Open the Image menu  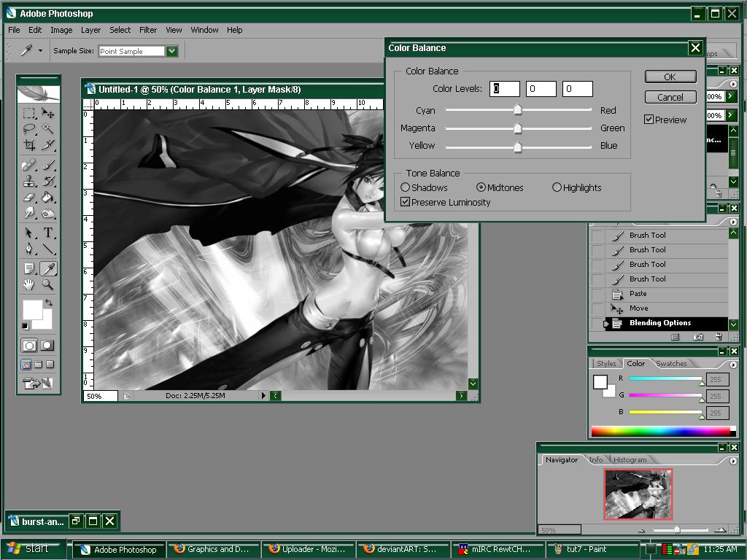click(61, 30)
